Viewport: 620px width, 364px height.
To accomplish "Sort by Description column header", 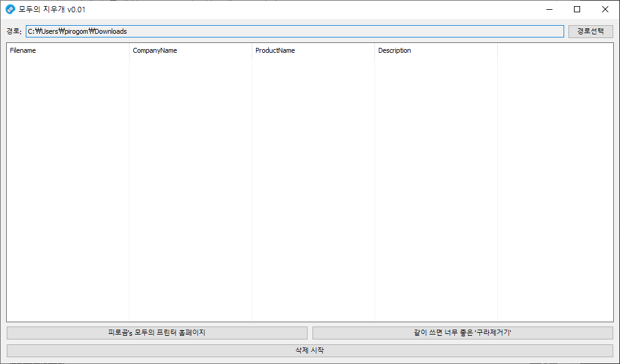I will [x=436, y=50].
